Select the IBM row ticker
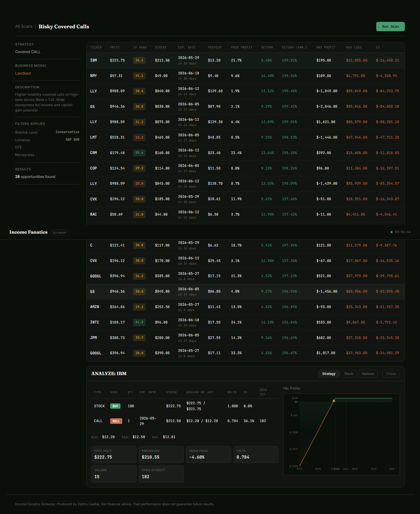420x514 pixels. click(x=93, y=60)
